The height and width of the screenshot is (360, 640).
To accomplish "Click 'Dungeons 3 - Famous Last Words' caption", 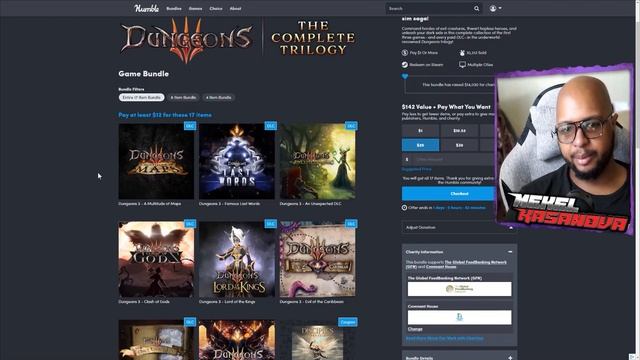I will click(x=229, y=204).
